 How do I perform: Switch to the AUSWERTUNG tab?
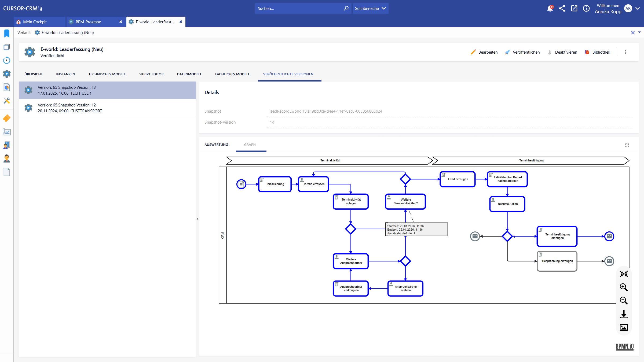point(216,145)
